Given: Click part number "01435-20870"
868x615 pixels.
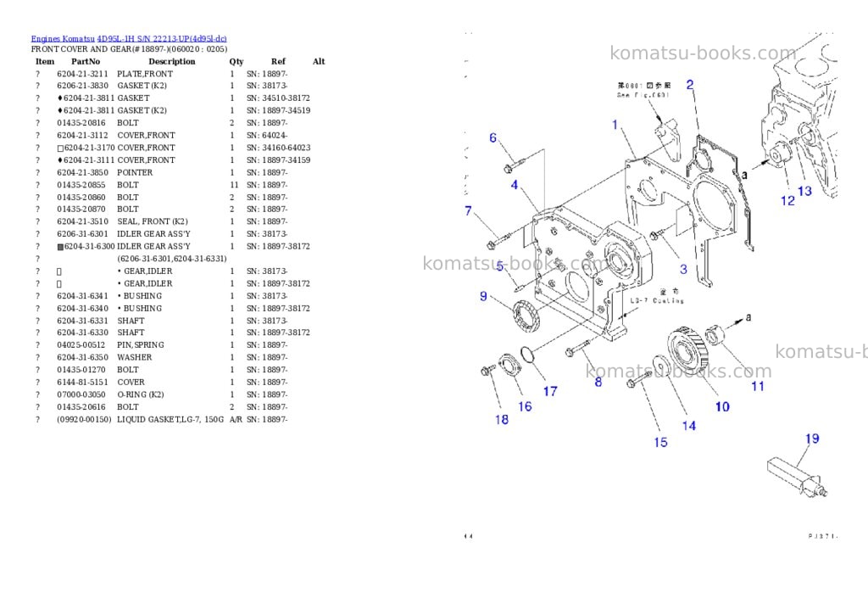Looking at the screenshot, I should pos(81,210).
